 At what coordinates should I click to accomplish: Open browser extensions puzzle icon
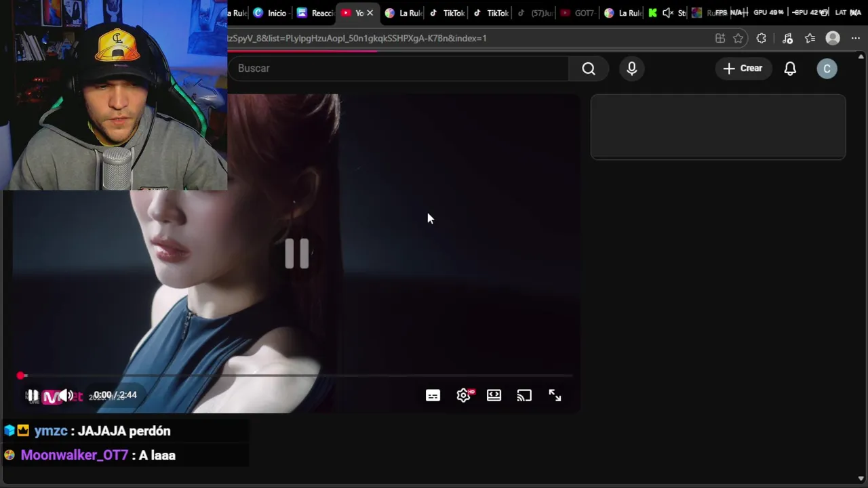click(x=761, y=39)
